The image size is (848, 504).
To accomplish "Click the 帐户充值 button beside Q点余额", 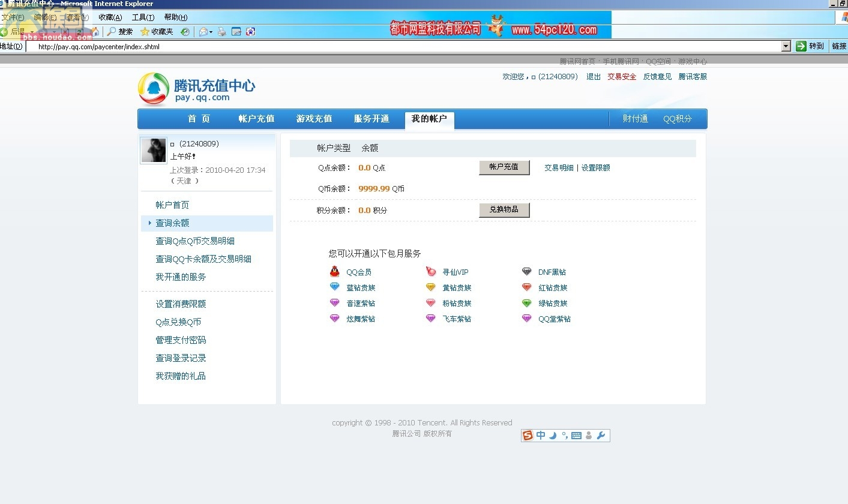I will tap(504, 167).
